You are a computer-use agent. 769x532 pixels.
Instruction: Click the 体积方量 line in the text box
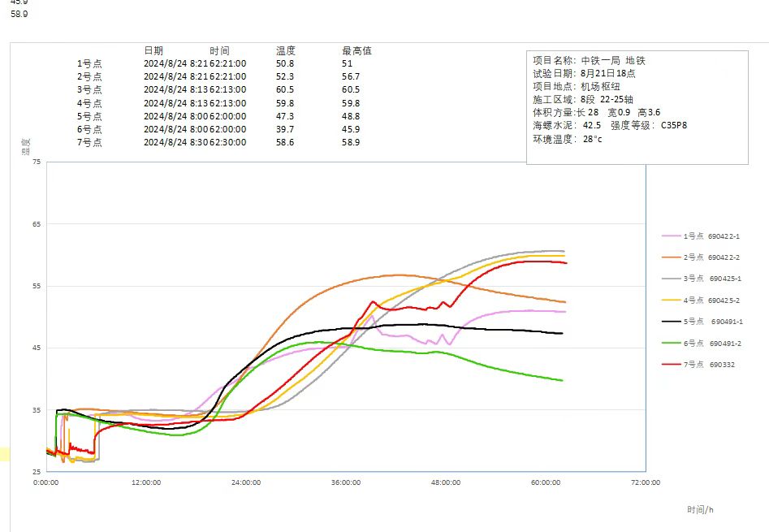[x=596, y=112]
